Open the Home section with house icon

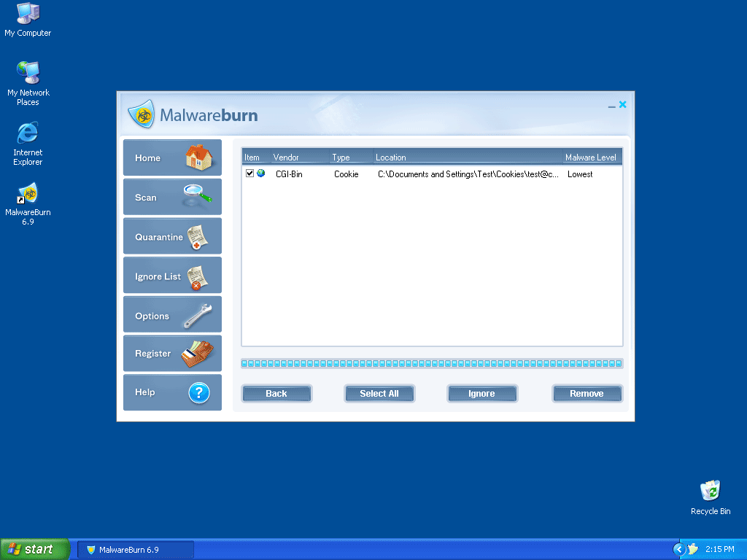tap(172, 157)
